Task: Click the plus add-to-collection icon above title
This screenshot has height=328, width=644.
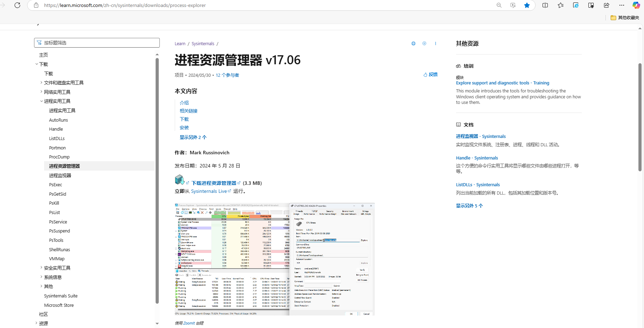Action: [x=424, y=43]
